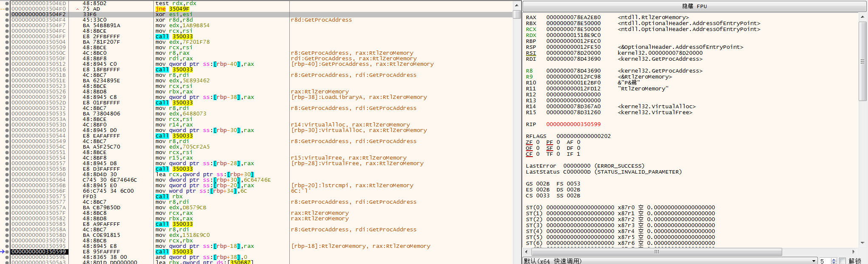Select the RAX register value

tap(573, 17)
